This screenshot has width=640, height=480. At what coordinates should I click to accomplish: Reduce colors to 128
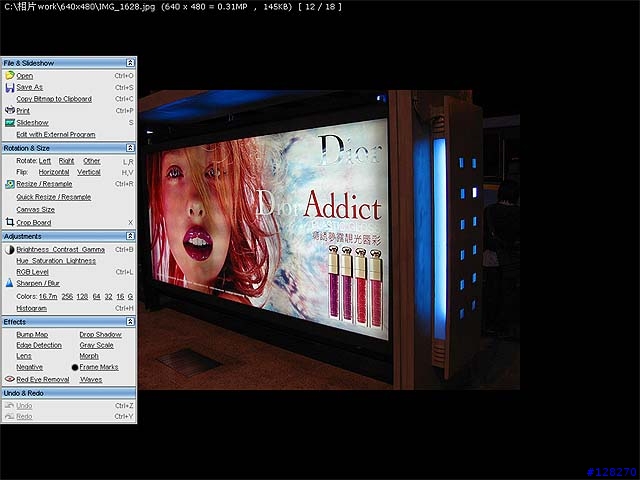tap(82, 297)
